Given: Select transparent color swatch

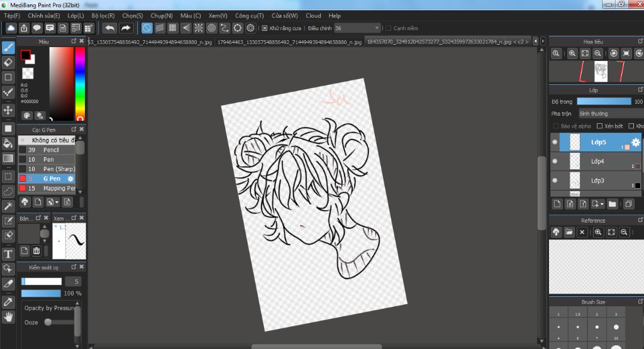Looking at the screenshot, I should point(28,74).
